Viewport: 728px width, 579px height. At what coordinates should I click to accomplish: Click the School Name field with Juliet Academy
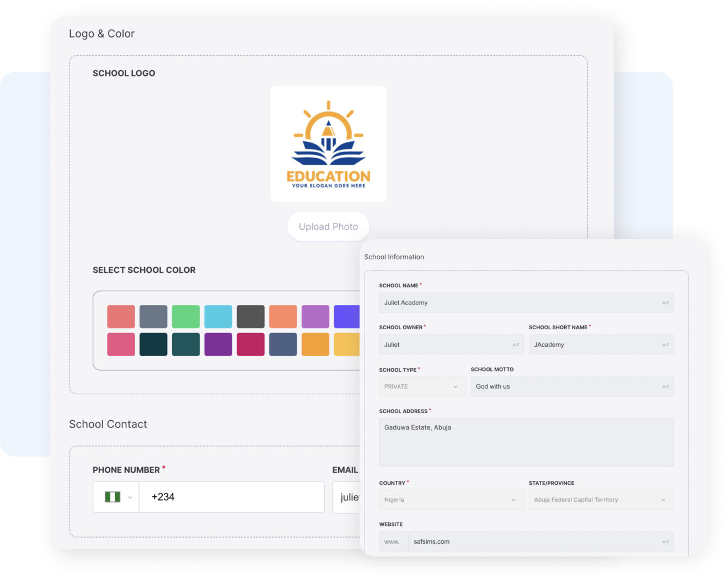[496, 302]
